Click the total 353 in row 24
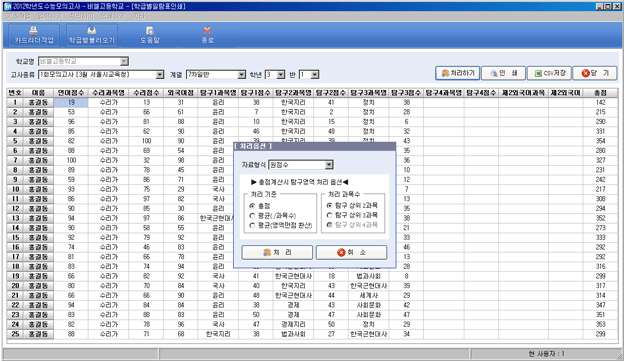The image size is (625, 362). pyautogui.click(x=600, y=325)
